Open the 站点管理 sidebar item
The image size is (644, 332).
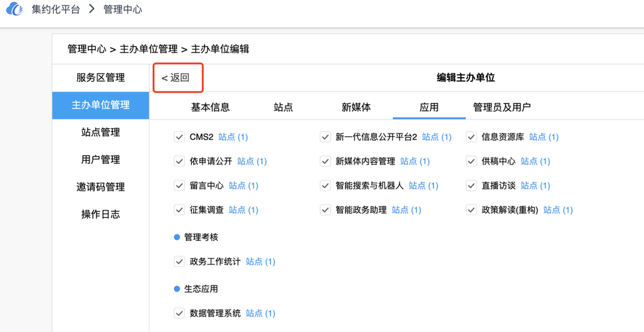point(101,132)
